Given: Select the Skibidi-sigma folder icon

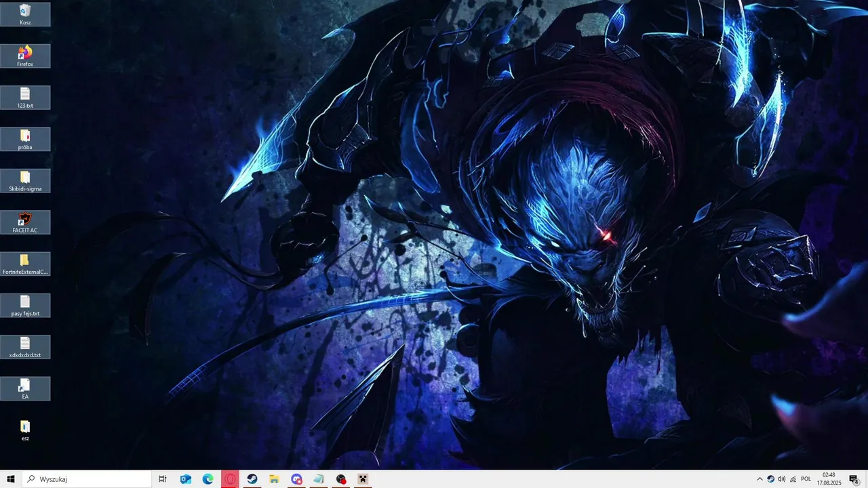Looking at the screenshot, I should point(25,180).
